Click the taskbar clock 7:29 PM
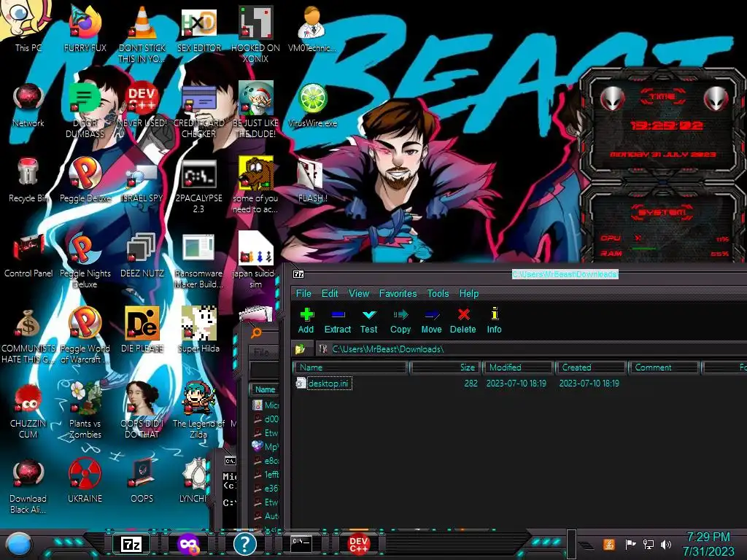Image resolution: width=747 pixels, height=560 pixels. coord(708,544)
